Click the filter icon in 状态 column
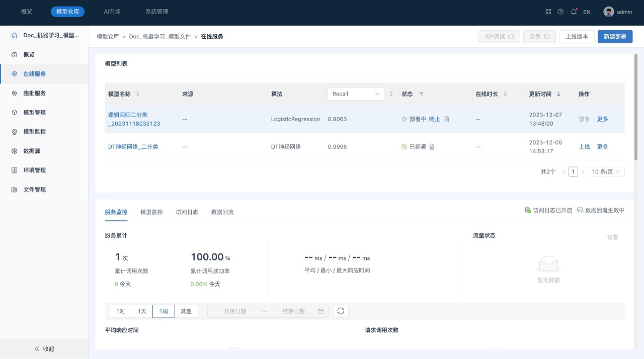 pos(422,94)
